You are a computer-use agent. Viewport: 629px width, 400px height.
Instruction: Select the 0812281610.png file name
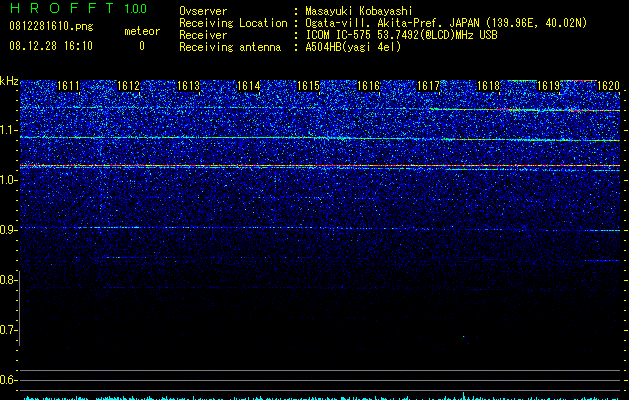point(51,26)
